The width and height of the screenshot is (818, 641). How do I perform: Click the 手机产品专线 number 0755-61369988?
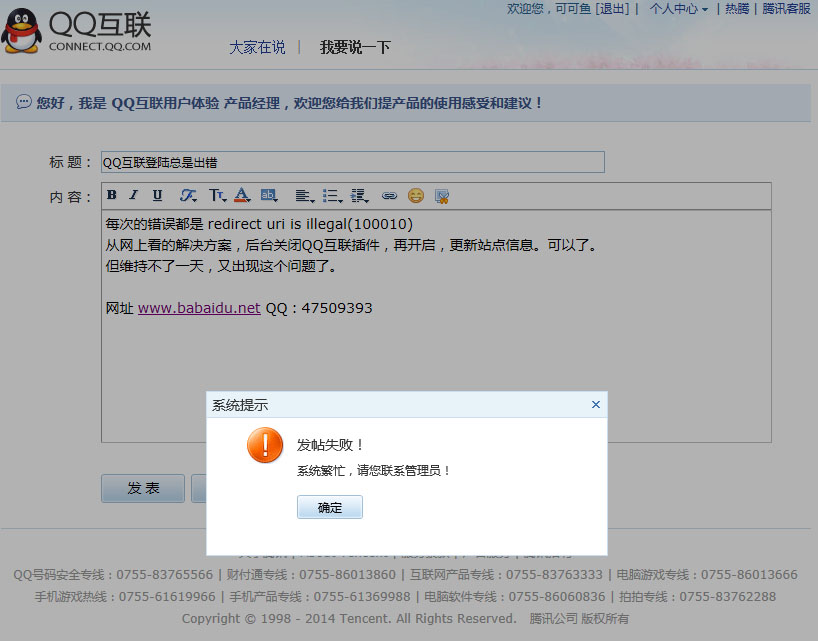click(362, 597)
